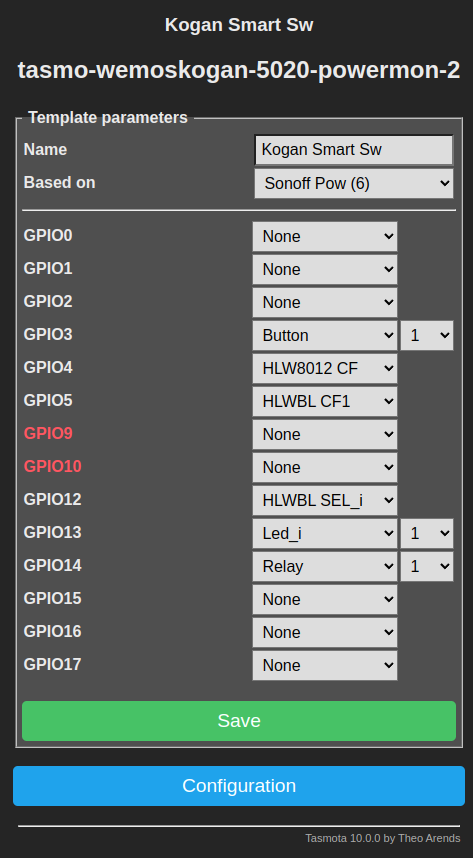Screen dimensions: 473x858
Task: Open the GPIO0 function dropdown
Action: [x=325, y=236]
